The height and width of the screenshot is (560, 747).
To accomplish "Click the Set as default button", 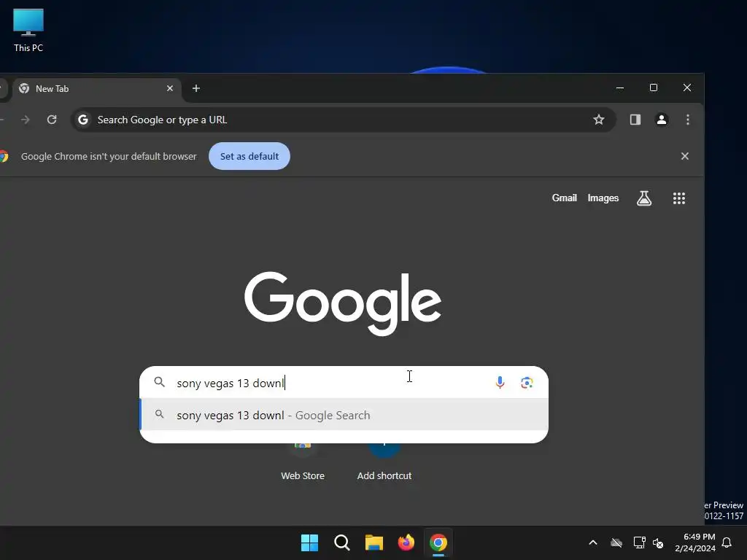I will tap(249, 156).
